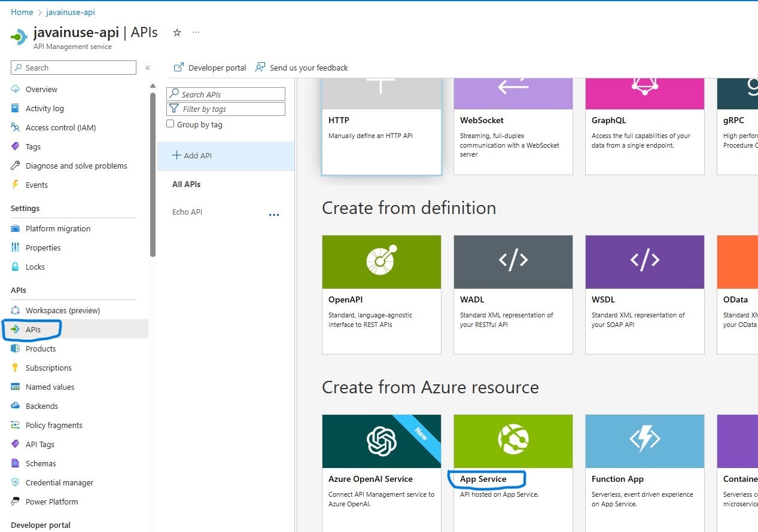Click the Search APIs input field
Screen dimensions: 758x532
click(x=226, y=94)
